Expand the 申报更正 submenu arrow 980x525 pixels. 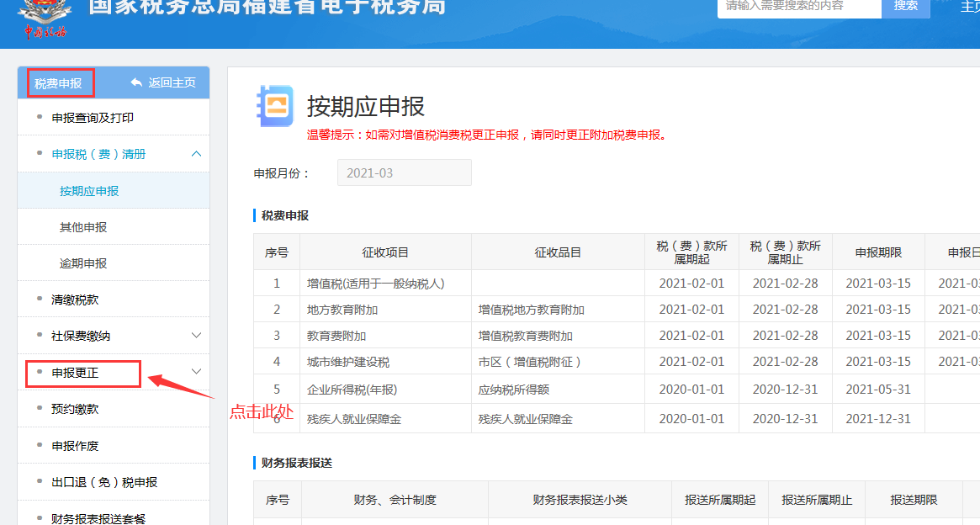coord(196,371)
